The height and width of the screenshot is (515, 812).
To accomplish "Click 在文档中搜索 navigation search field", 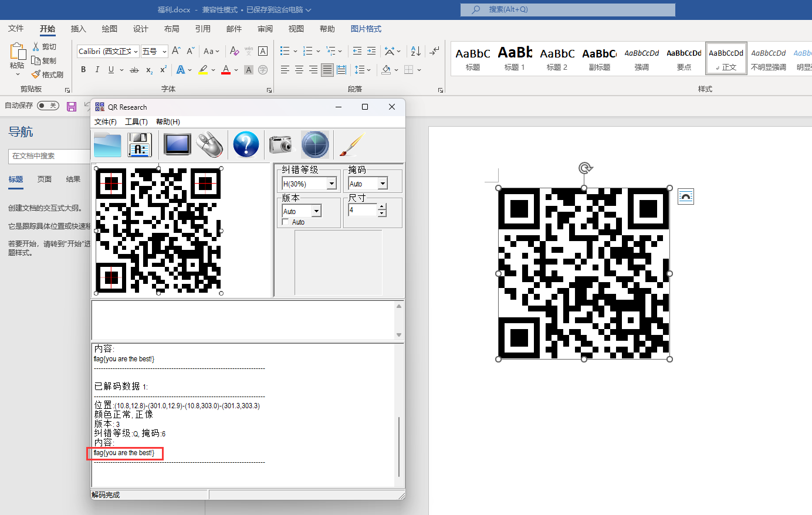I will pyautogui.click(x=49, y=156).
